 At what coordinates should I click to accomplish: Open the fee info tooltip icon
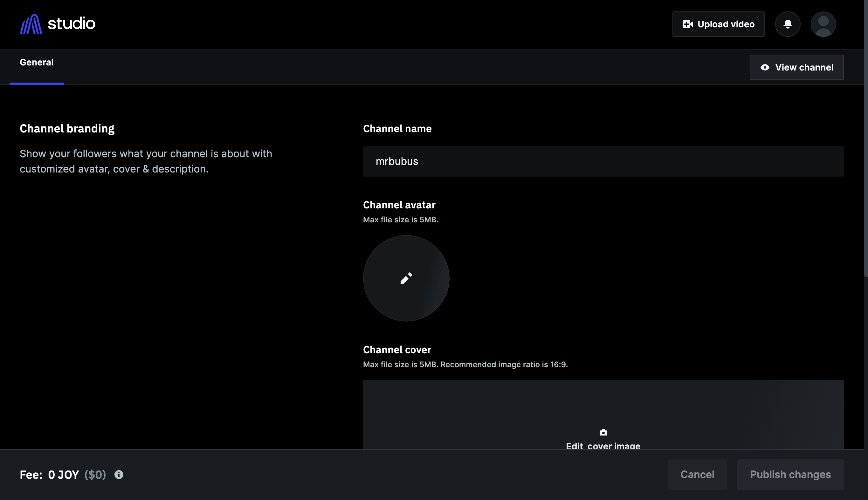click(x=119, y=474)
